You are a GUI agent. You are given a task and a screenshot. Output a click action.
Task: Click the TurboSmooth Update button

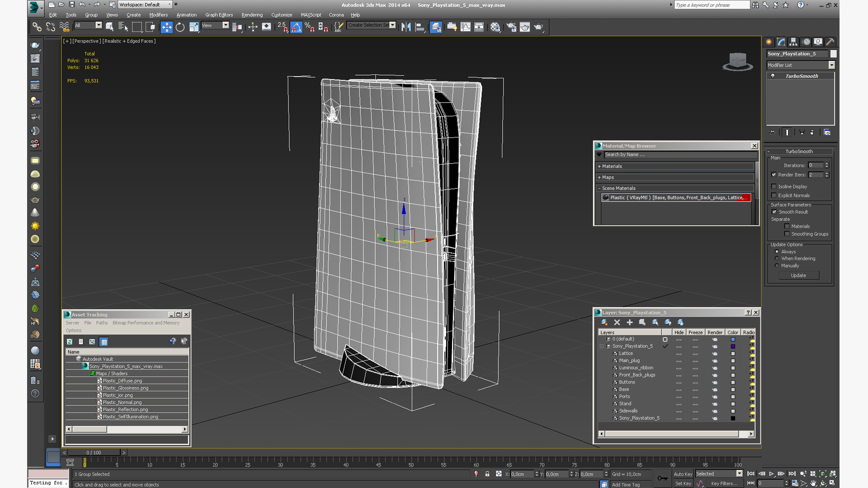(x=798, y=276)
